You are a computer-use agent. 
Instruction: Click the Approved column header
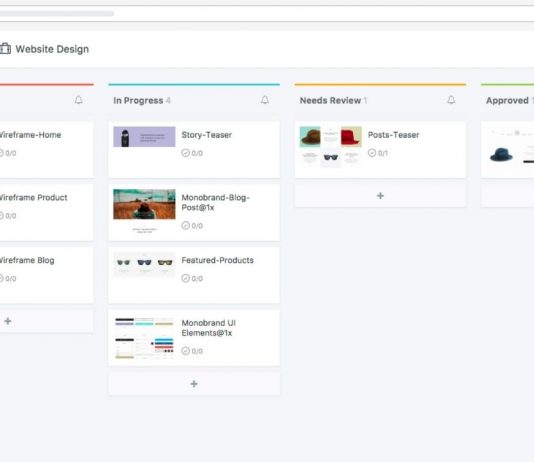(507, 101)
